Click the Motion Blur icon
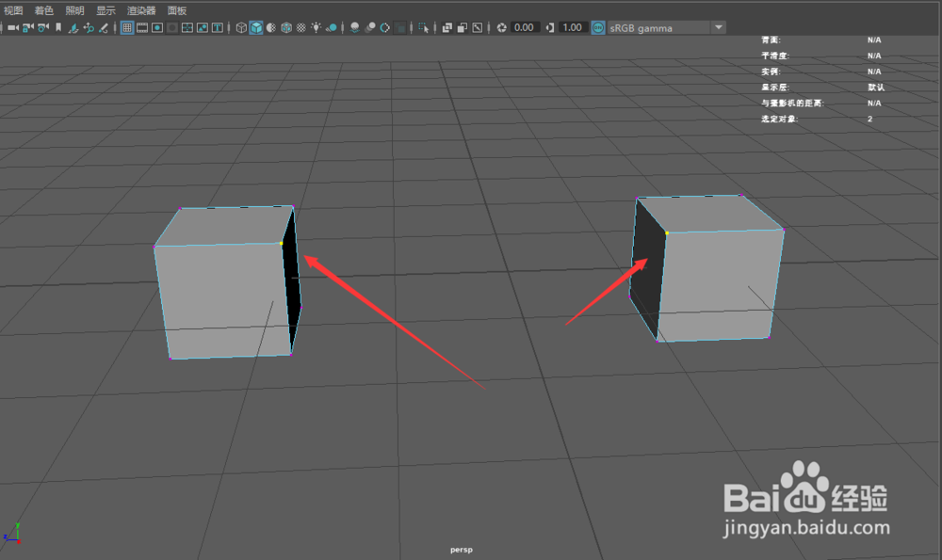This screenshot has width=942, height=560. coord(370,27)
